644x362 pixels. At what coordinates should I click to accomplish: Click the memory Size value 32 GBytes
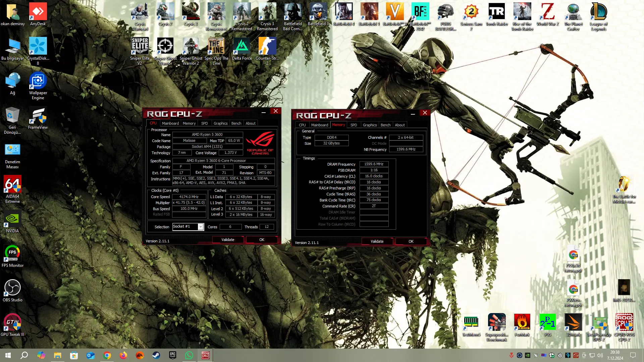click(331, 143)
